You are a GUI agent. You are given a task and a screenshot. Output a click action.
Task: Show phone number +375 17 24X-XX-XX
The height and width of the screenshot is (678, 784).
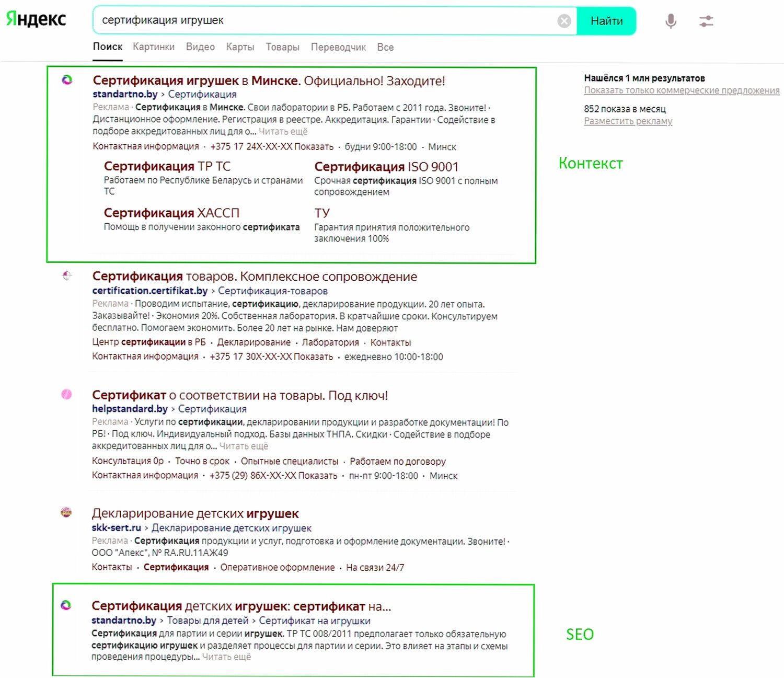click(x=272, y=146)
